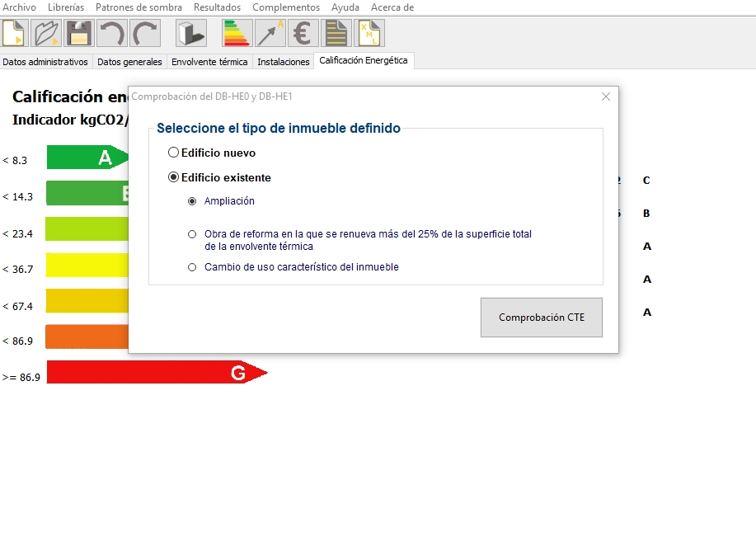Click the red G rating bar
Viewport: 756px width, 541px height.
pyautogui.click(x=157, y=373)
